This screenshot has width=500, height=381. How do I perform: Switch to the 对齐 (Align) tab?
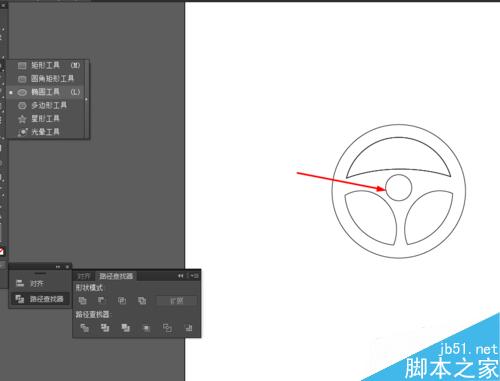click(84, 276)
